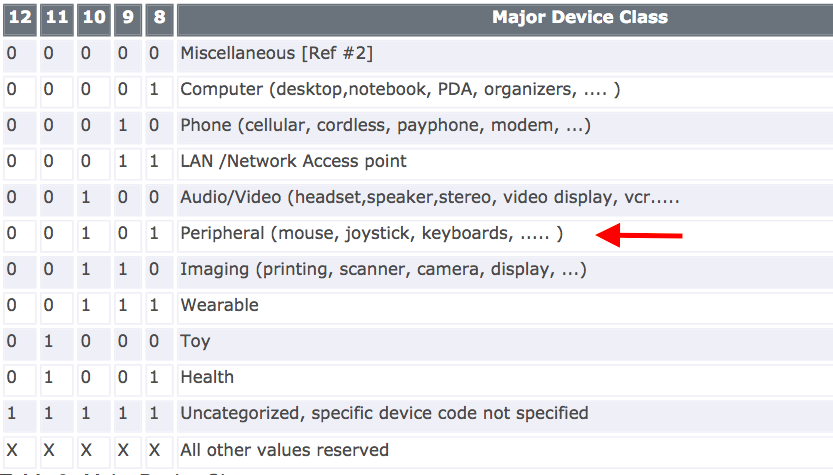
Task: Select the Health device class entry
Action: (x=207, y=377)
